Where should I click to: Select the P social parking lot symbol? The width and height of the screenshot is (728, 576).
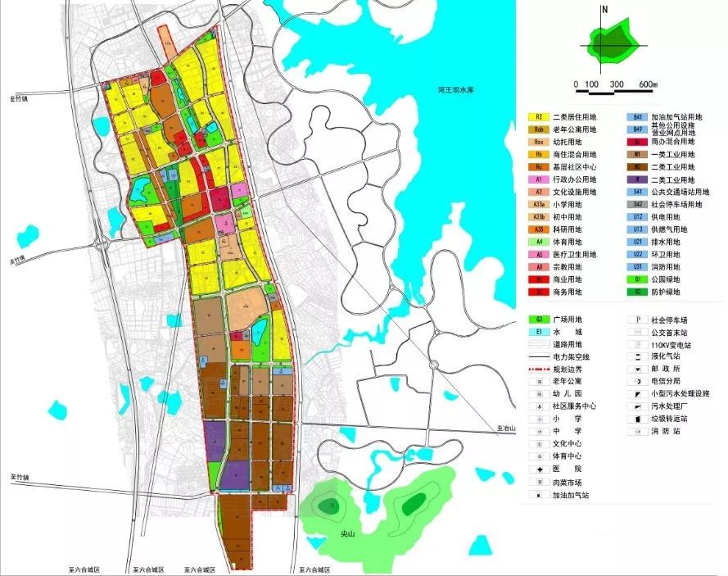(638, 320)
